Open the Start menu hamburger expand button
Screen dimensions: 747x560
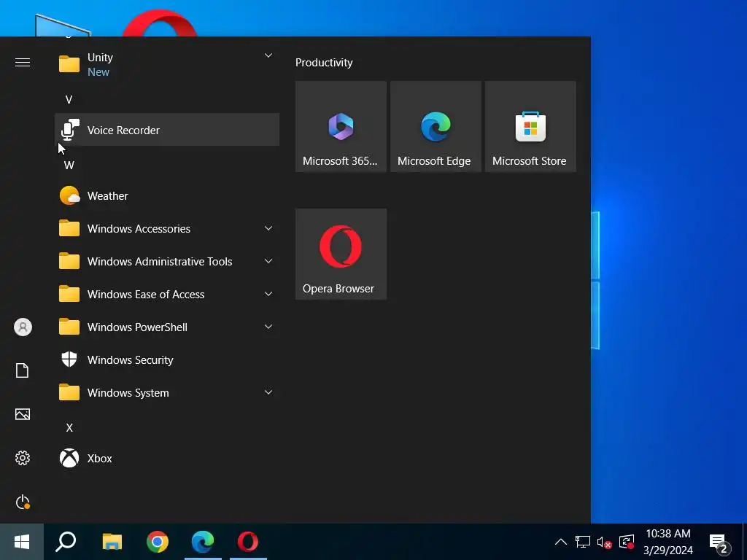coord(23,63)
